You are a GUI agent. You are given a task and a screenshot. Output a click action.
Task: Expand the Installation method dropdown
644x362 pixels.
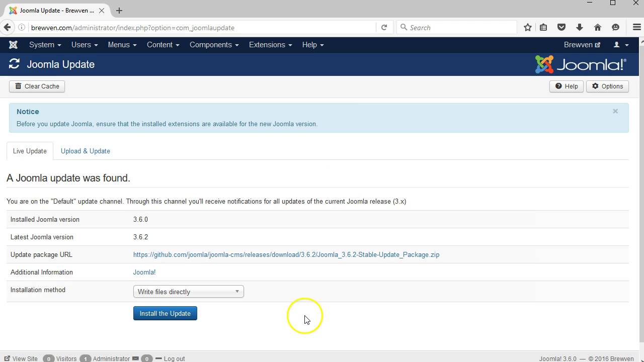[x=189, y=292]
